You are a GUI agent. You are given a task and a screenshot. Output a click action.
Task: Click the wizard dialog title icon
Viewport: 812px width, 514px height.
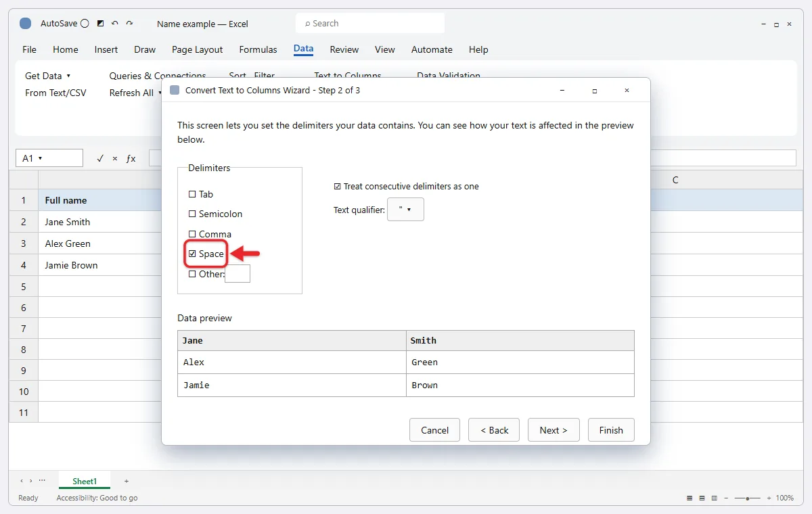pyautogui.click(x=175, y=90)
